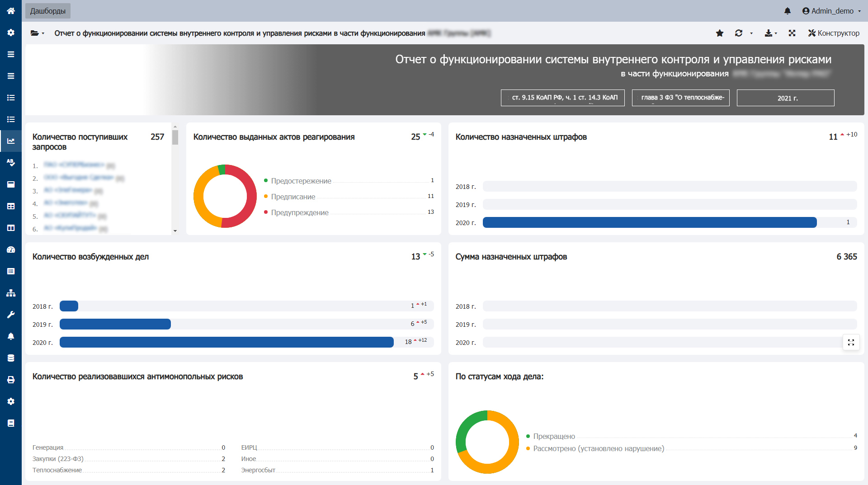The image size is (868, 485).
Task: Click the 2020 г. blue bar in возбужденных дел
Action: tap(226, 342)
